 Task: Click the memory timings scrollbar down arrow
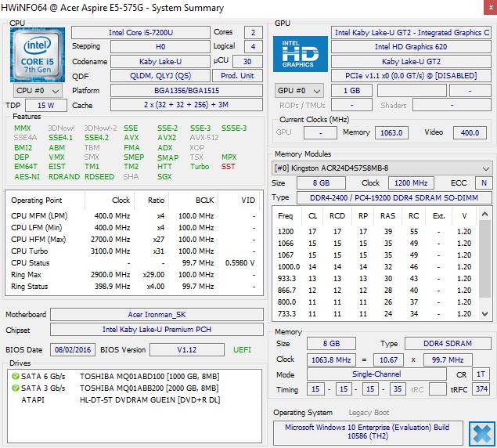click(x=484, y=314)
